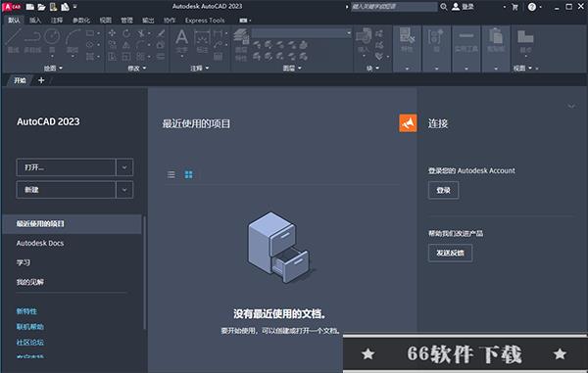
Task: Click the 登录 button under Autodesk Account
Action: click(443, 190)
